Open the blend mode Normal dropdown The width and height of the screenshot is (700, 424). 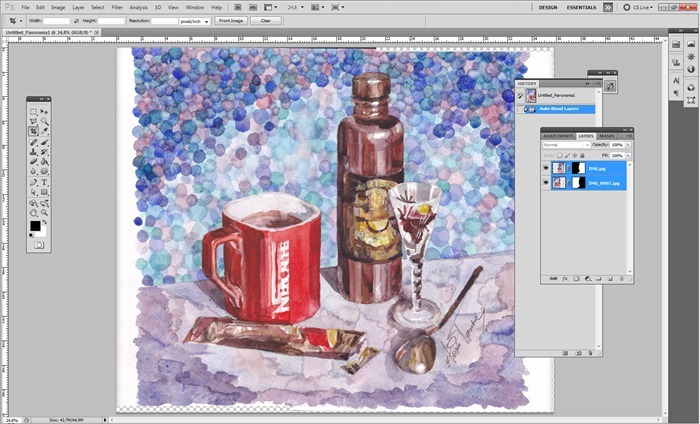click(x=564, y=145)
